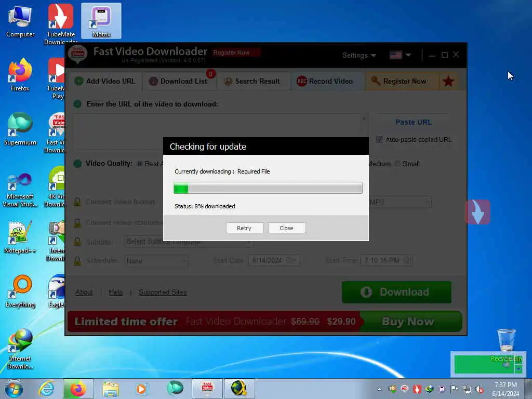Show hidden tray icons arrow
The image size is (532, 399).
[379, 389]
